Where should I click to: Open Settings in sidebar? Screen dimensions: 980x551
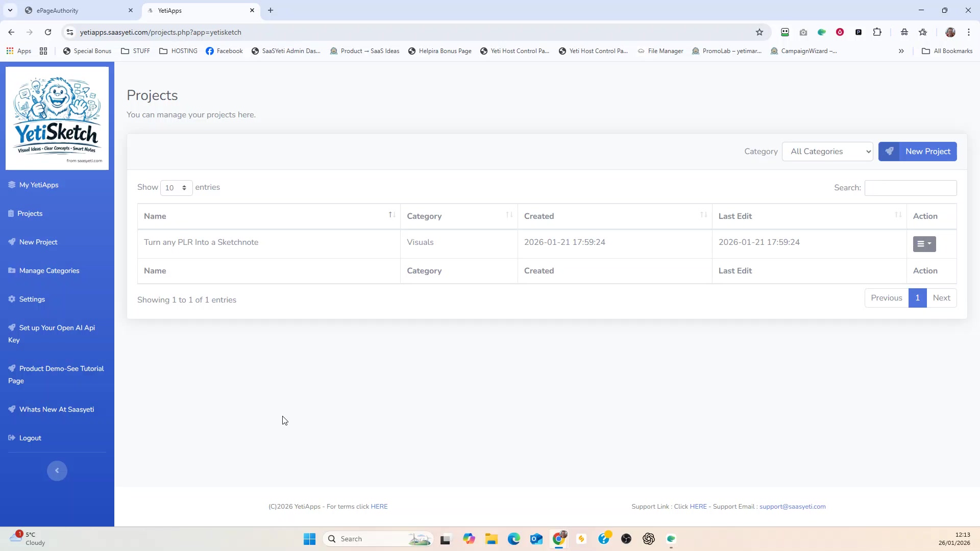[x=27, y=299]
